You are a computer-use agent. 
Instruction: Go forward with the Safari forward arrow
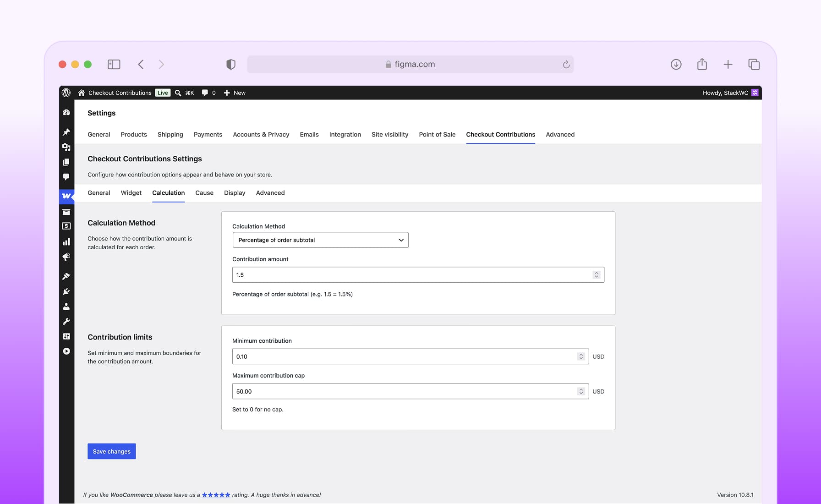click(x=161, y=65)
